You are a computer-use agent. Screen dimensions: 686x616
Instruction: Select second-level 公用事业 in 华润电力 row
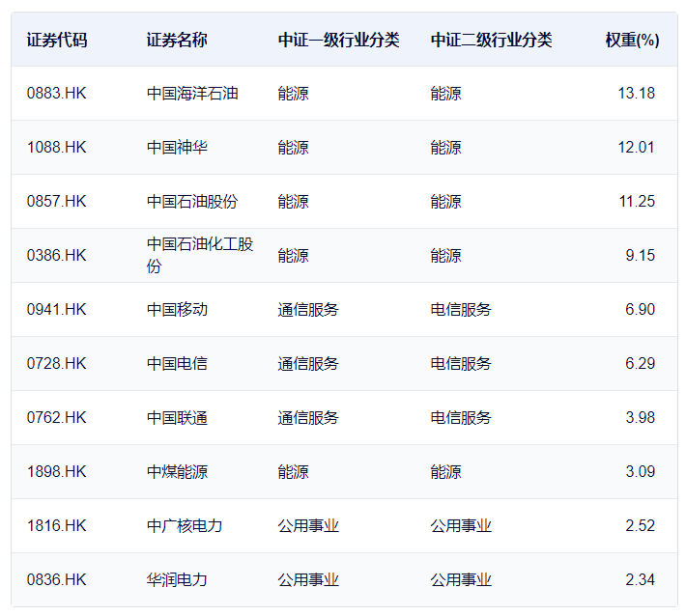click(461, 579)
